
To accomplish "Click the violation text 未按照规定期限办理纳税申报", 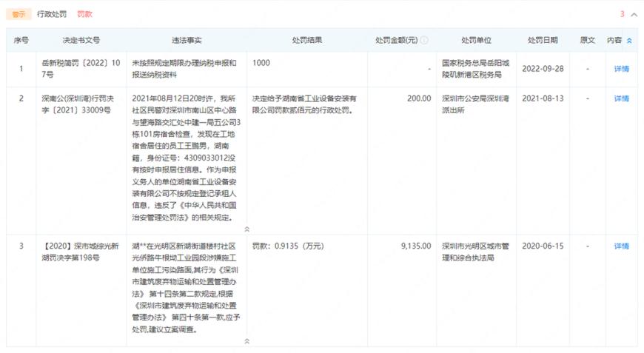I will click(x=184, y=69).
